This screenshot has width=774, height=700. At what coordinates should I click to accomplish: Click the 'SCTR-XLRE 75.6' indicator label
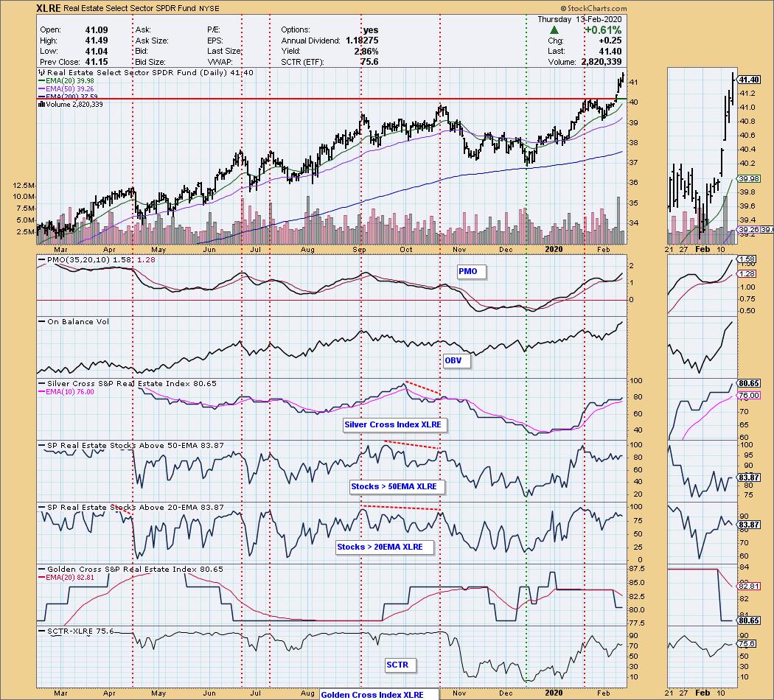(77, 631)
